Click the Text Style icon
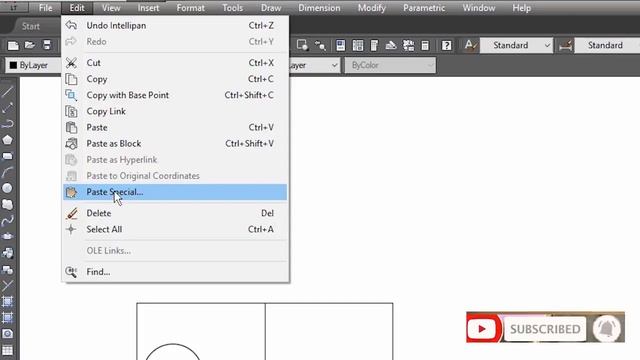640x360 pixels. 470,45
